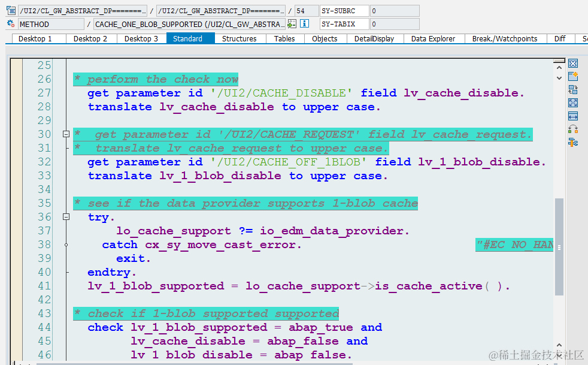This screenshot has height=365, width=588.
Task: Click the blue information icon
Action: [x=305, y=23]
